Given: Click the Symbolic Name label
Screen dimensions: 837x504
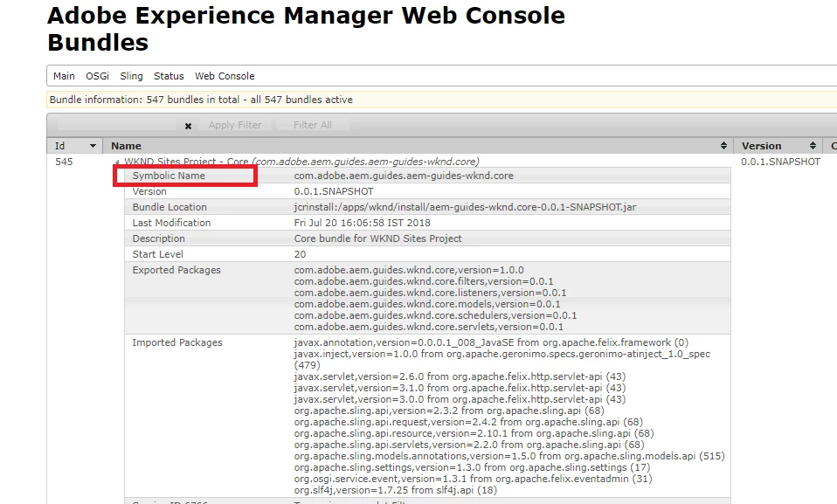Looking at the screenshot, I should (169, 176).
